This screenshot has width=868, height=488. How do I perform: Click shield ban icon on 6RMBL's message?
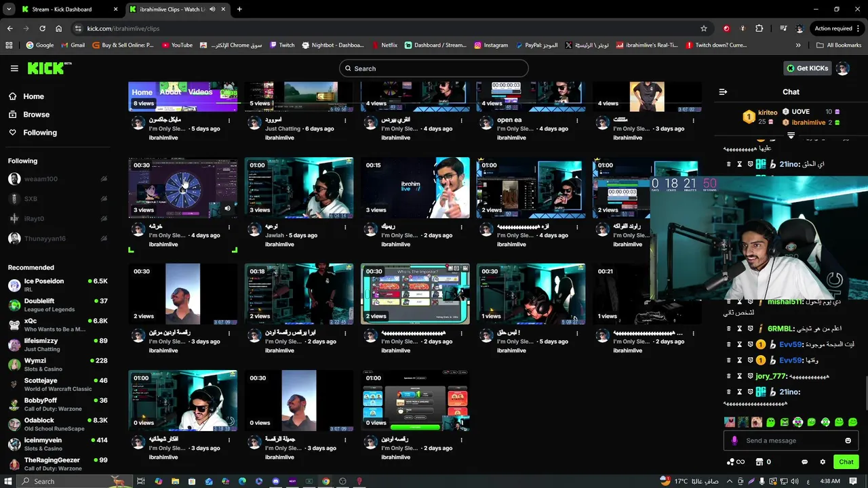click(751, 329)
